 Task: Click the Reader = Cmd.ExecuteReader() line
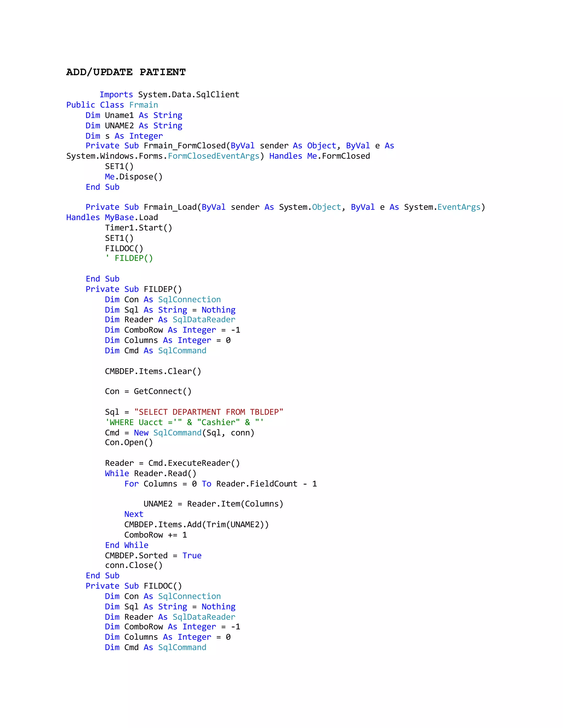172,463
